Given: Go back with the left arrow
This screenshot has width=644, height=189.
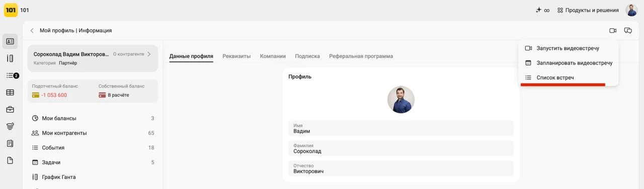Looking at the screenshot, I should click(x=32, y=31).
